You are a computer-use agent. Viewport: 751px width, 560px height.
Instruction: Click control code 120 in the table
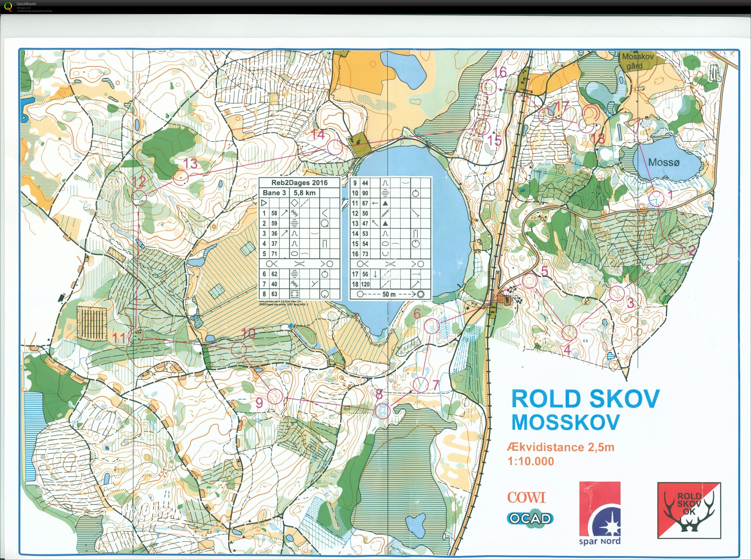[x=365, y=284]
